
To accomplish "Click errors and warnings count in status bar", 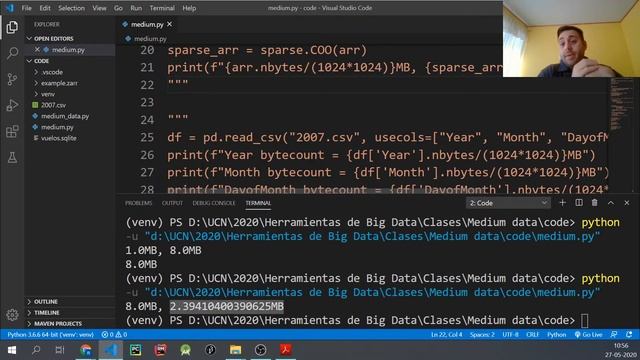I will coord(114,334).
